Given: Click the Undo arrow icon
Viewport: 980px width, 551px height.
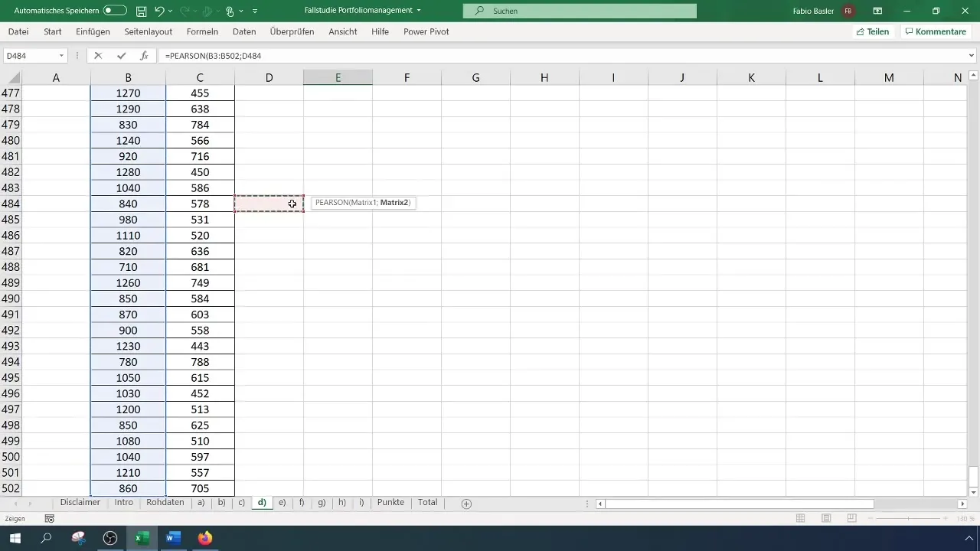Looking at the screenshot, I should point(159,11).
